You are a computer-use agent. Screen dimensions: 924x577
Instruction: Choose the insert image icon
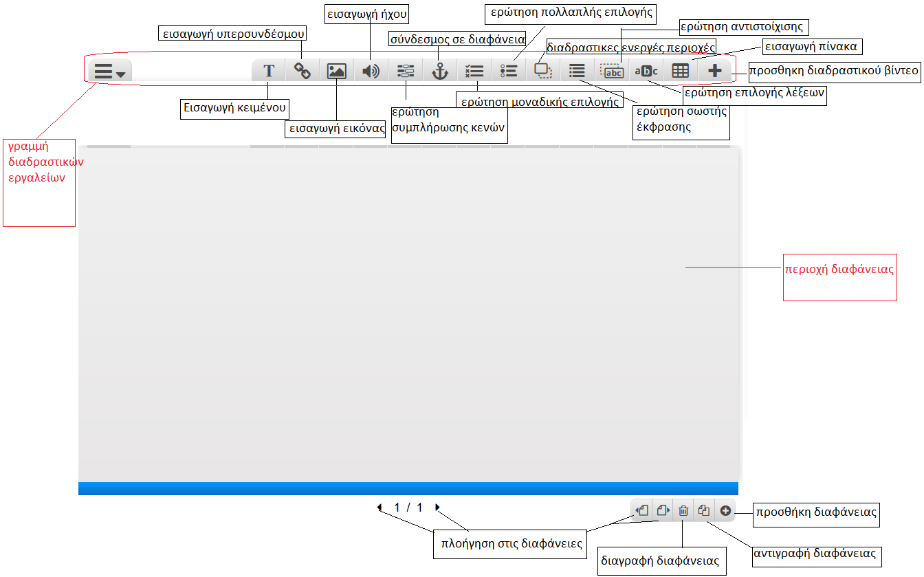coord(337,71)
